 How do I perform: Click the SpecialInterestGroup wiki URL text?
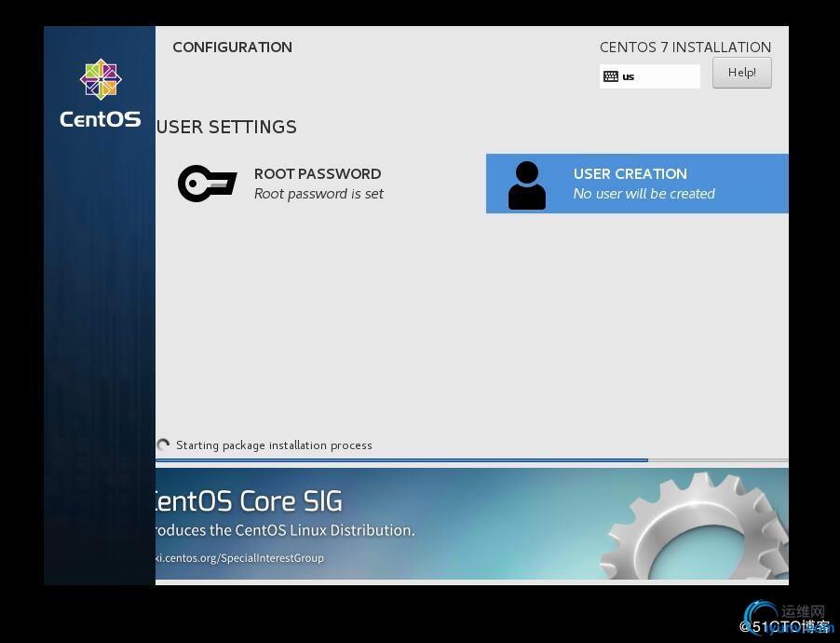click(239, 557)
